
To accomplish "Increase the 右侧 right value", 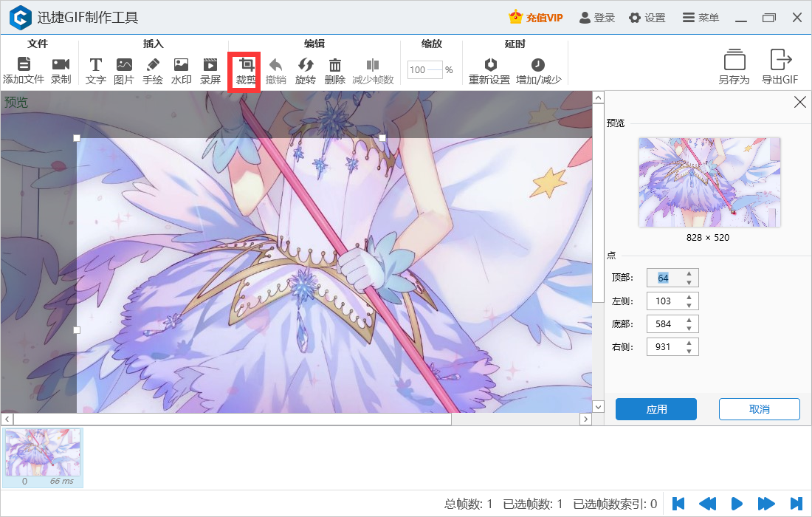I will pyautogui.click(x=689, y=343).
